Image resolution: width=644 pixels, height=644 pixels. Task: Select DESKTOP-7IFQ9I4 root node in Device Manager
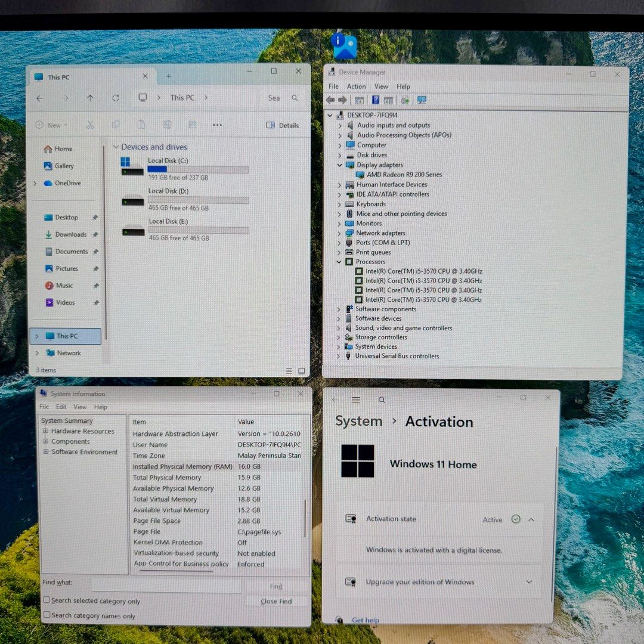pyautogui.click(x=371, y=115)
